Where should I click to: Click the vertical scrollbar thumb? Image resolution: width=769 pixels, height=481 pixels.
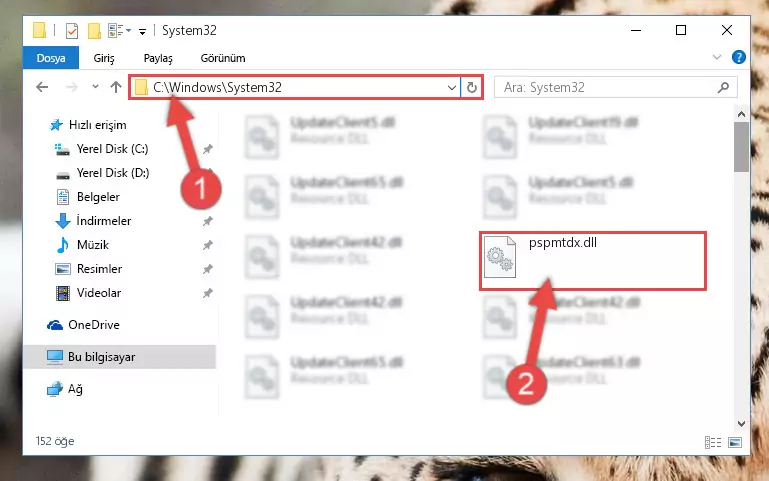[741, 147]
